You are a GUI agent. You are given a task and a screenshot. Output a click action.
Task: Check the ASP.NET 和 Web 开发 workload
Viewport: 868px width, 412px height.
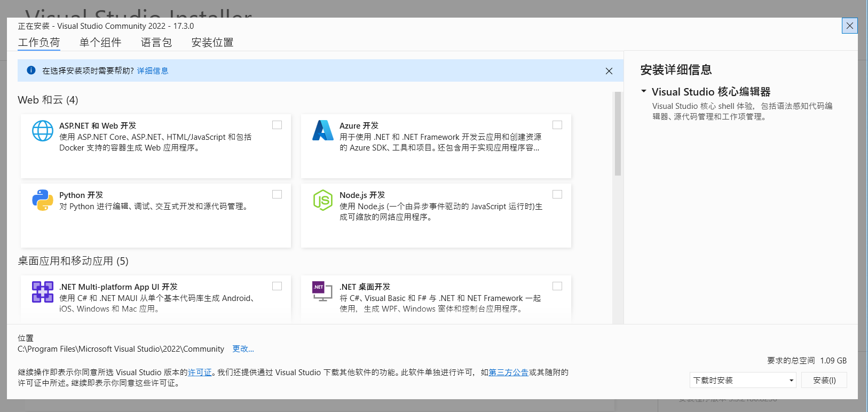point(277,125)
